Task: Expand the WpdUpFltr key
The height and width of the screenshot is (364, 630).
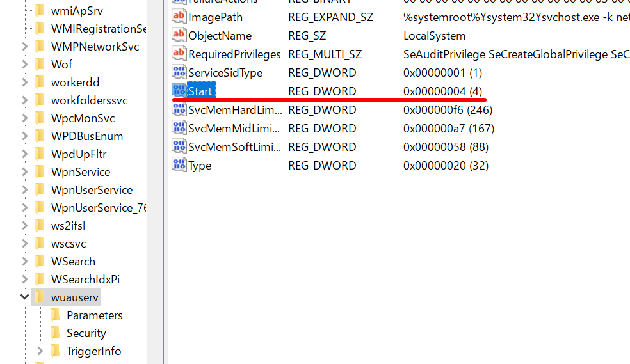Action: (25, 154)
